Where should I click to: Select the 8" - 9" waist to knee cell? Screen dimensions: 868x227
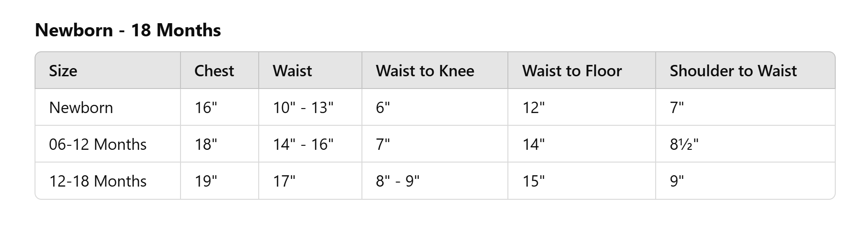point(397,181)
